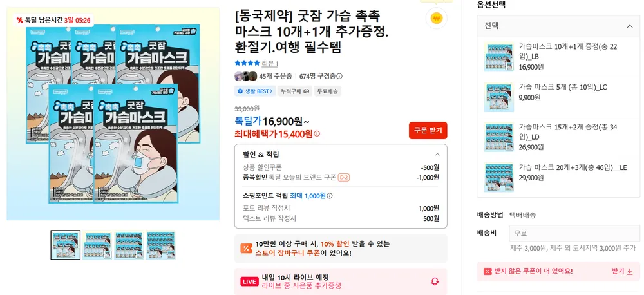Collapse the 할인 & 적립 panel
Screen dimensions: 644x295
pyautogui.click(x=437, y=155)
